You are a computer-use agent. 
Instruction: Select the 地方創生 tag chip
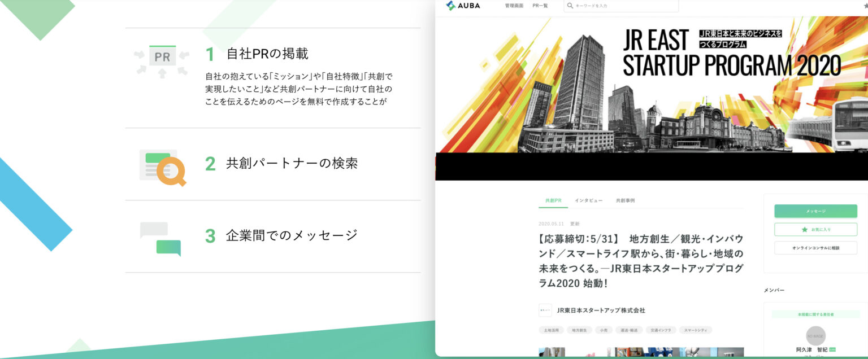(x=579, y=330)
